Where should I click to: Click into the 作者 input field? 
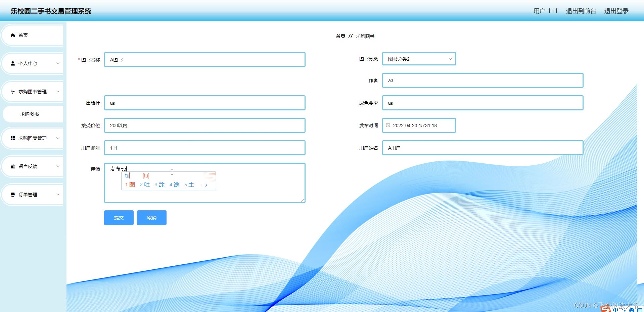(483, 81)
